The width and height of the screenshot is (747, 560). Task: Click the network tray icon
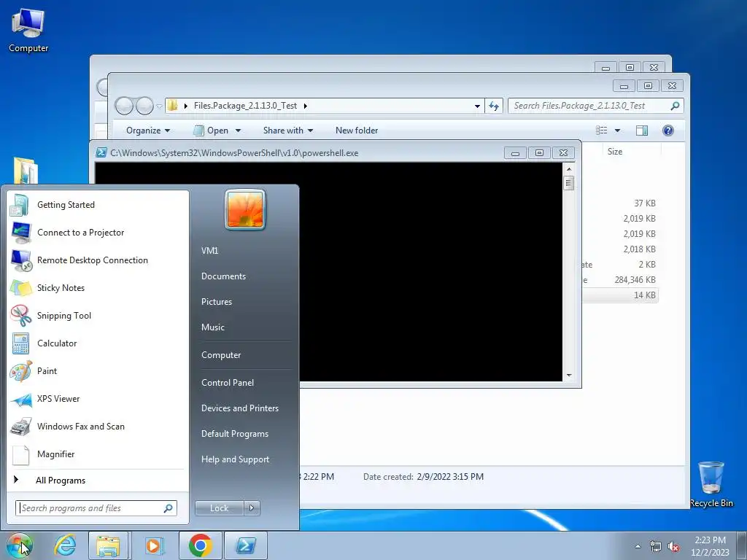coord(656,547)
